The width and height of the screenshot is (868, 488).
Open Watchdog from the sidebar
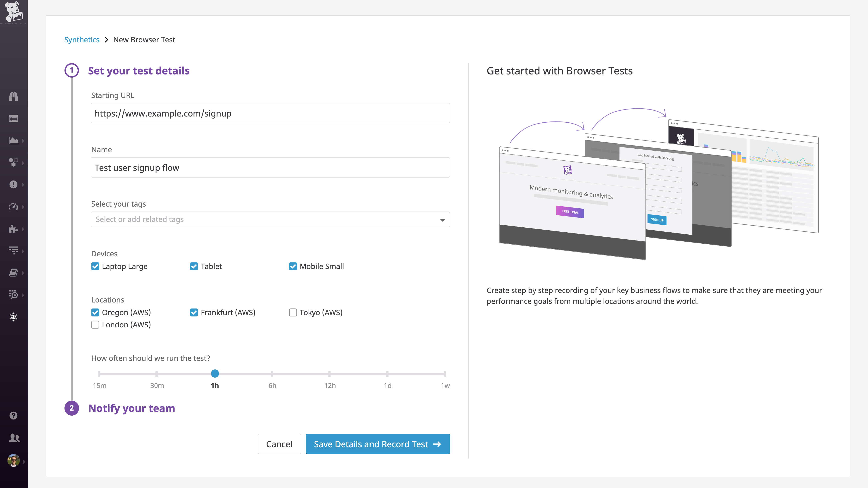click(x=14, y=96)
